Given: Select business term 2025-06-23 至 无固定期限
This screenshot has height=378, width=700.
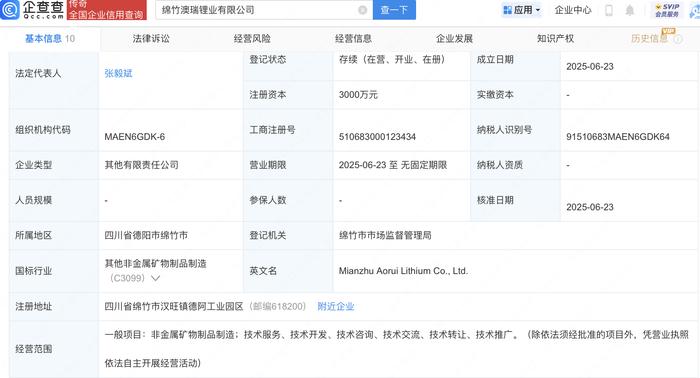Looking at the screenshot, I should pos(393,165).
